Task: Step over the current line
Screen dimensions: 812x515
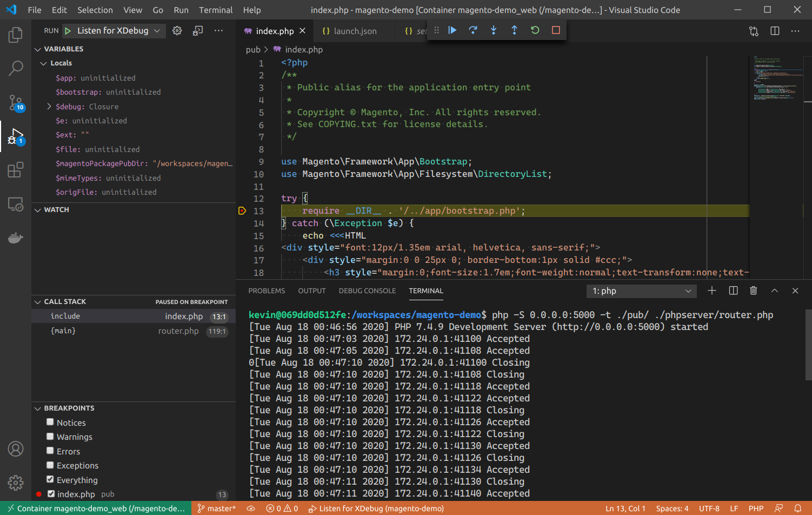Action: pos(473,30)
